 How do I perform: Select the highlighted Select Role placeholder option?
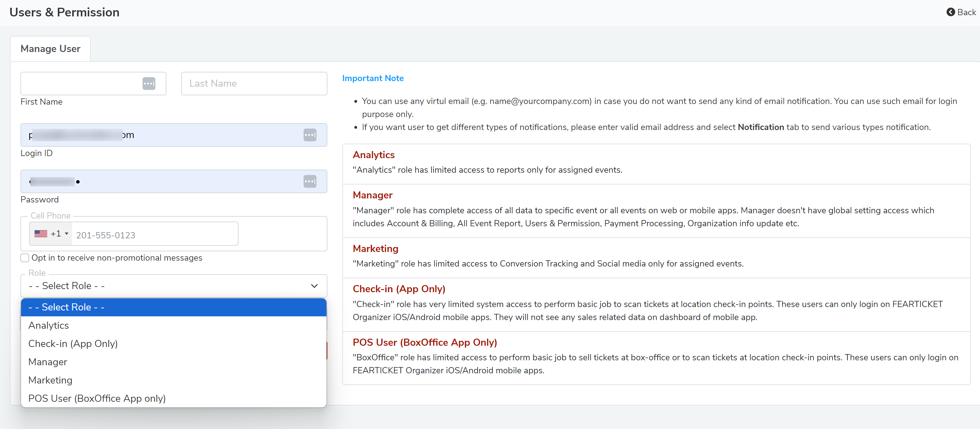pos(67,307)
